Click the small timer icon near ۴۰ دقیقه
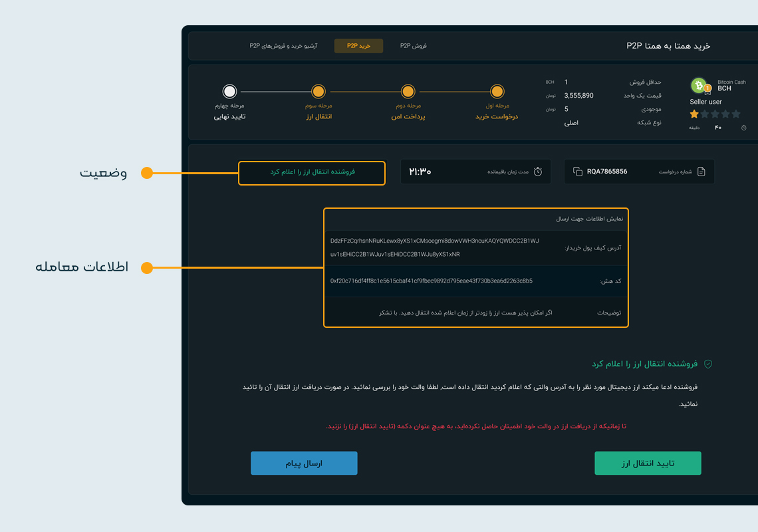The image size is (758, 532). (744, 128)
